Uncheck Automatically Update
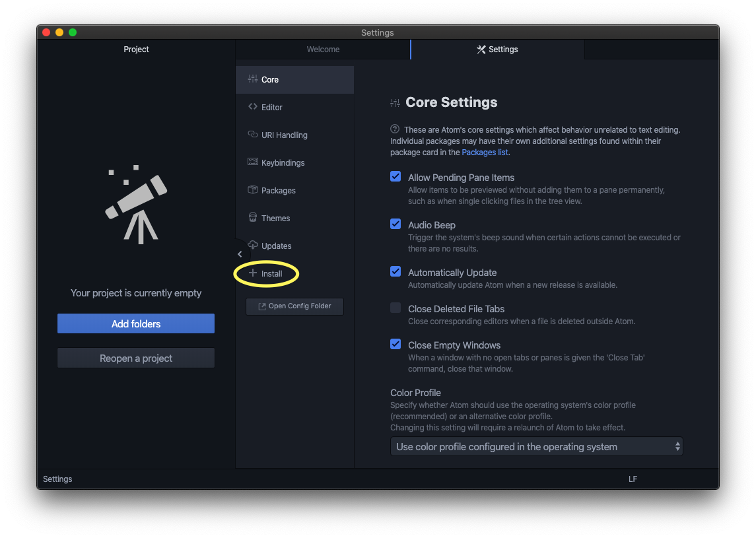The height and width of the screenshot is (538, 756). coord(395,271)
